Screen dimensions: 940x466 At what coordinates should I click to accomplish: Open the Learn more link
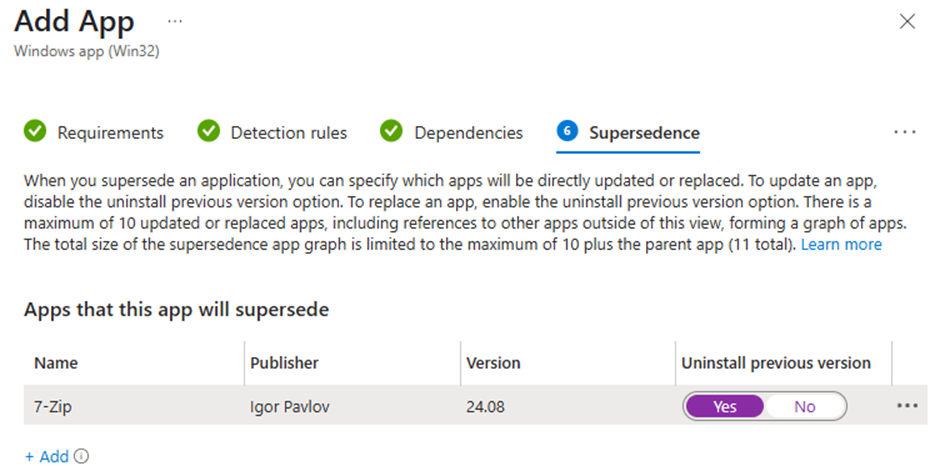(x=841, y=244)
